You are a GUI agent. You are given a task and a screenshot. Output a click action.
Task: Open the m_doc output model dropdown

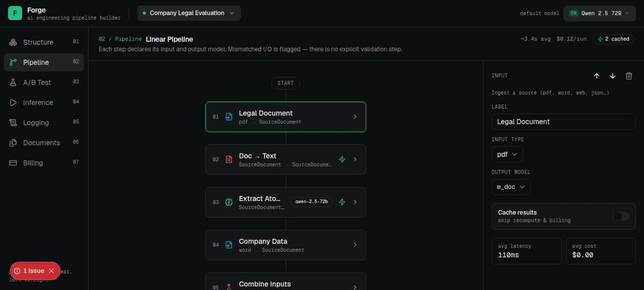511,187
